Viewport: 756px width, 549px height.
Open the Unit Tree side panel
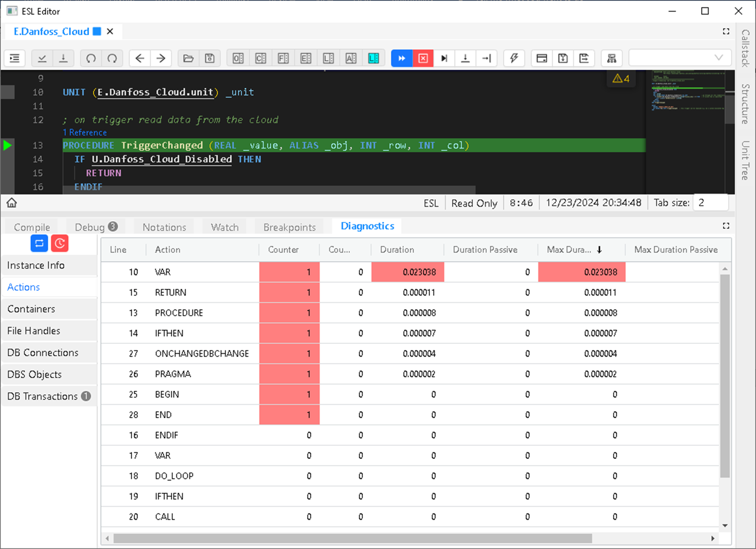tap(745, 161)
